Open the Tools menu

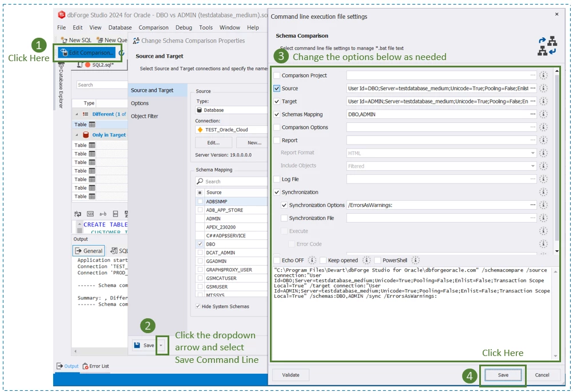click(x=206, y=27)
